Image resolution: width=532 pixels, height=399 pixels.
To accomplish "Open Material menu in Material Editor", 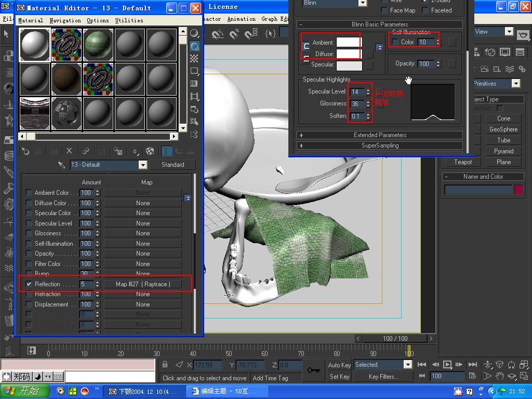I will [31, 20].
